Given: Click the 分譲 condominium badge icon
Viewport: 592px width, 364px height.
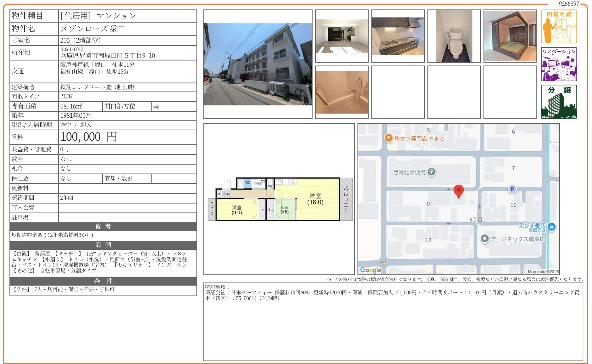Looking at the screenshot, I should pyautogui.click(x=559, y=102).
